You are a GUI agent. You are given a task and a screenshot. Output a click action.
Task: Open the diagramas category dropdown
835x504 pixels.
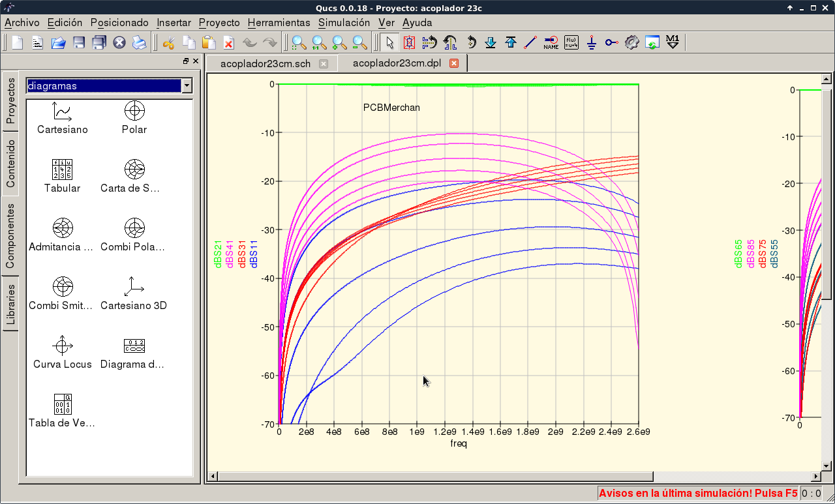187,86
